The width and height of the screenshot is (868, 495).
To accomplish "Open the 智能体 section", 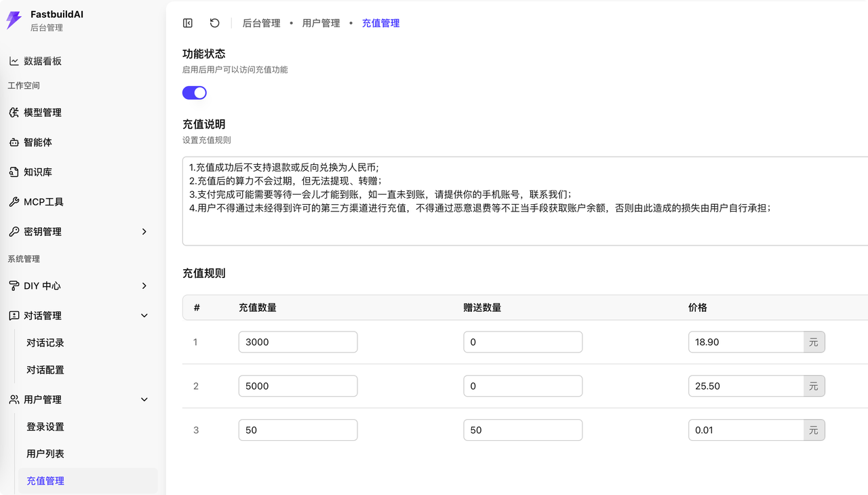I will (37, 142).
